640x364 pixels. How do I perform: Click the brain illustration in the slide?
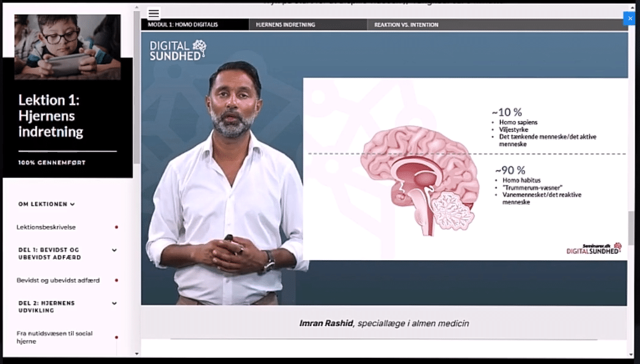pos(419,181)
